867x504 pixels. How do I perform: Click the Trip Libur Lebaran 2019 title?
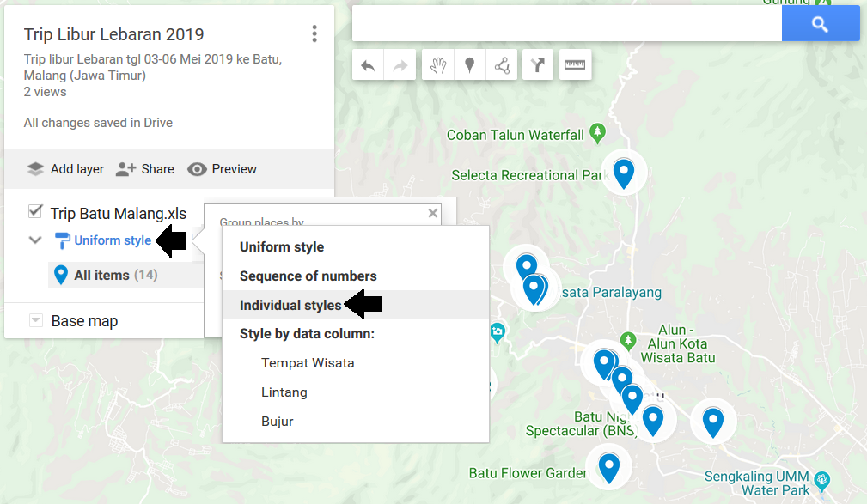(x=114, y=34)
